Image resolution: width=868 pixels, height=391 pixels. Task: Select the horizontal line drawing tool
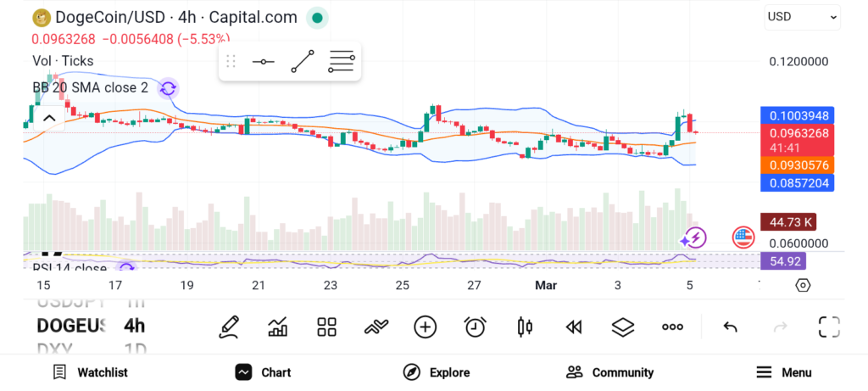coord(263,62)
